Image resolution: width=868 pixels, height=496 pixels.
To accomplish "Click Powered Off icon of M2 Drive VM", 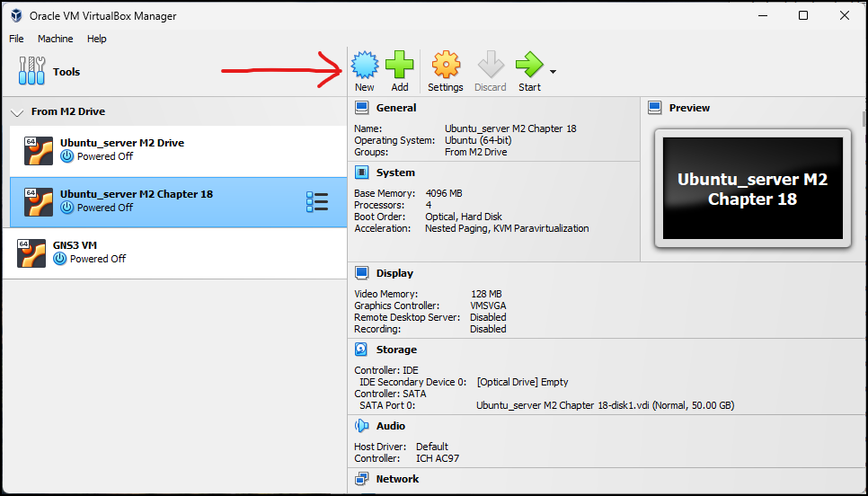I will (67, 156).
